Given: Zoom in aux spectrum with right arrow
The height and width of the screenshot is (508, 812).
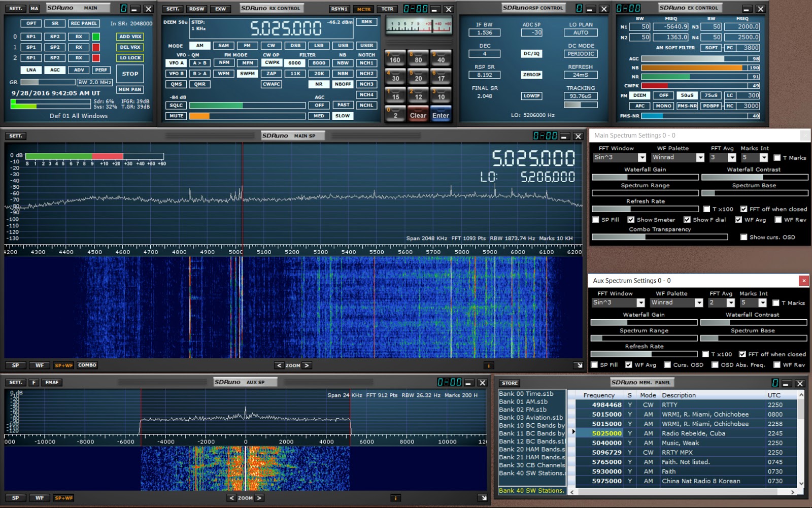Looking at the screenshot, I should pyautogui.click(x=259, y=498).
